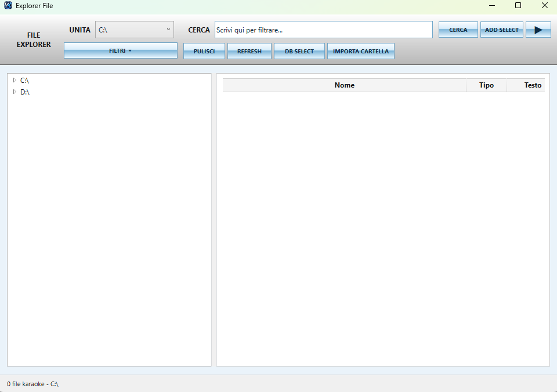The image size is (557, 392).
Task: Sort by the Testo column header
Action: pyautogui.click(x=526, y=85)
